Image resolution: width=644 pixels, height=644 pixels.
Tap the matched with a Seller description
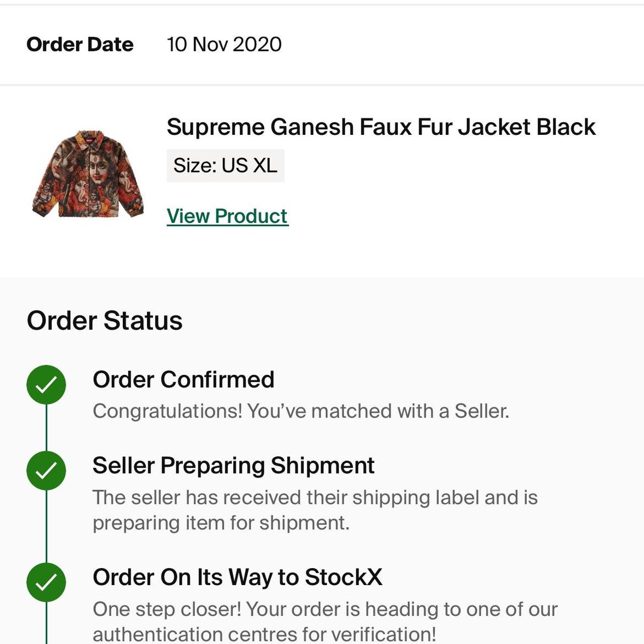(x=301, y=411)
